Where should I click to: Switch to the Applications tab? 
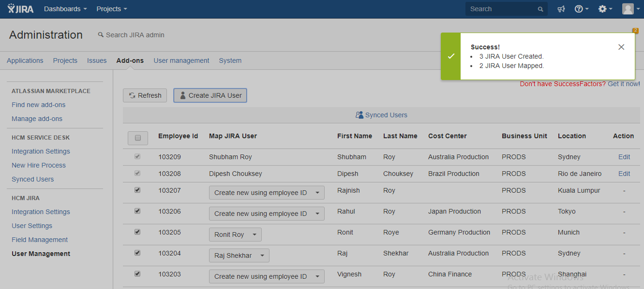pyautogui.click(x=25, y=61)
